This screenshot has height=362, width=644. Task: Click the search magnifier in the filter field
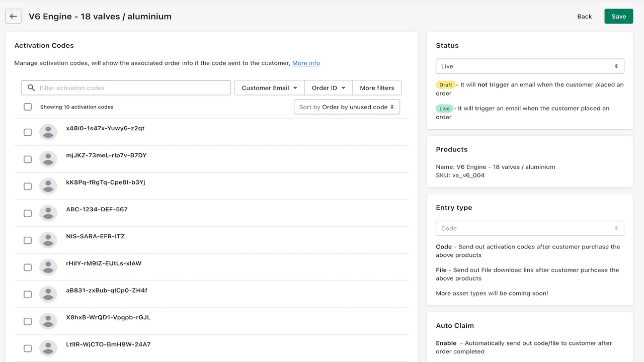click(31, 87)
